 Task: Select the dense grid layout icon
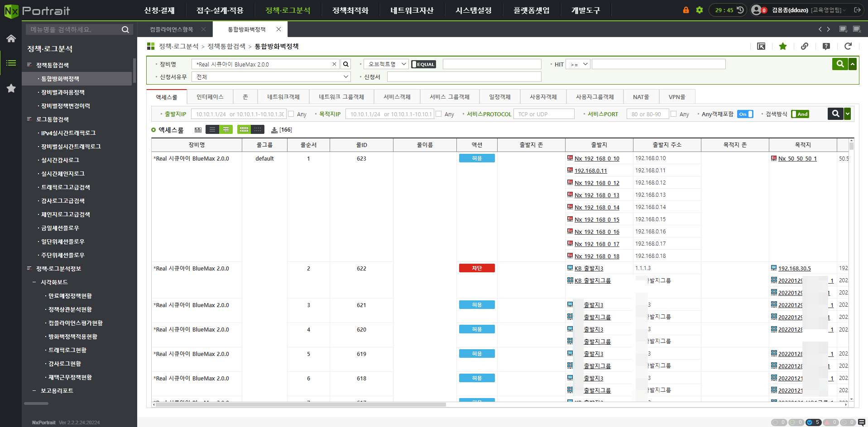244,130
